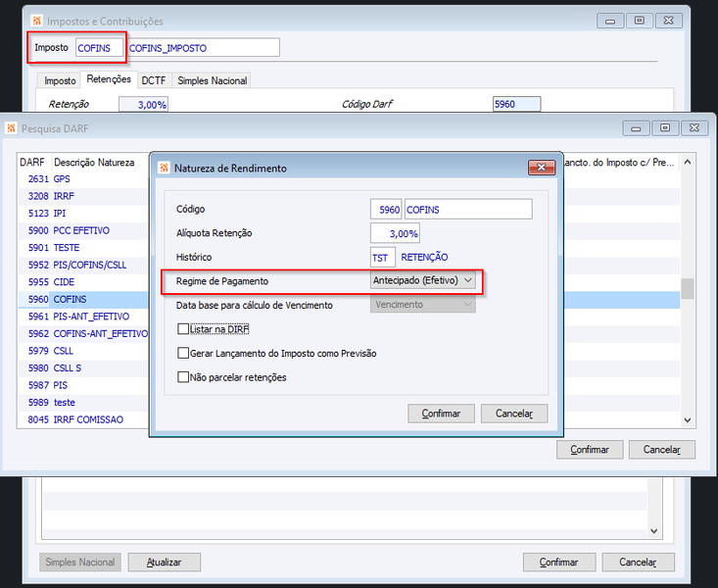Screen dimensions: 718x588
Task: Select the 5980 CSLL S row
Action: point(83,368)
